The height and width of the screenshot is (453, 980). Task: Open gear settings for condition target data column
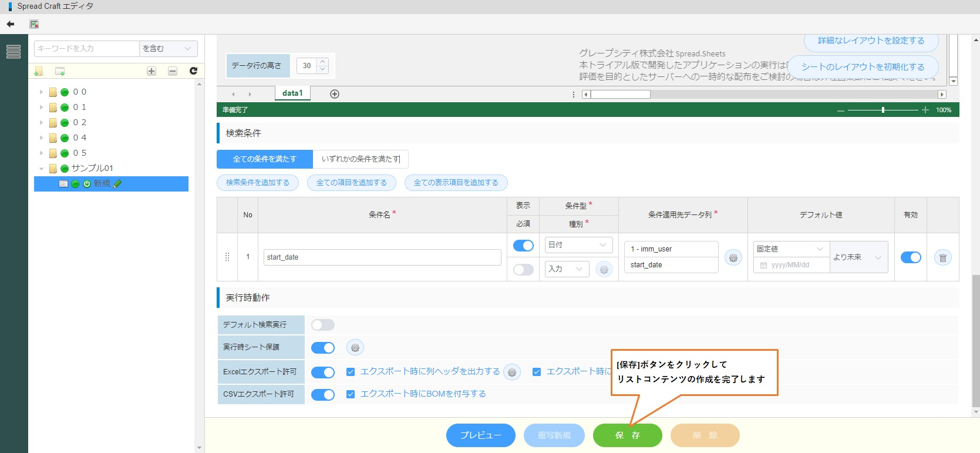click(733, 257)
